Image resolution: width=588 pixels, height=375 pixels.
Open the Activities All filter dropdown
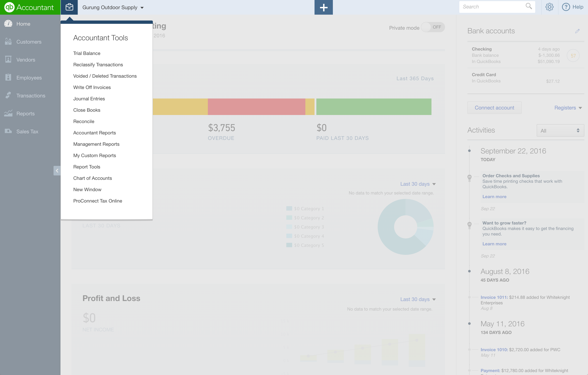click(560, 131)
